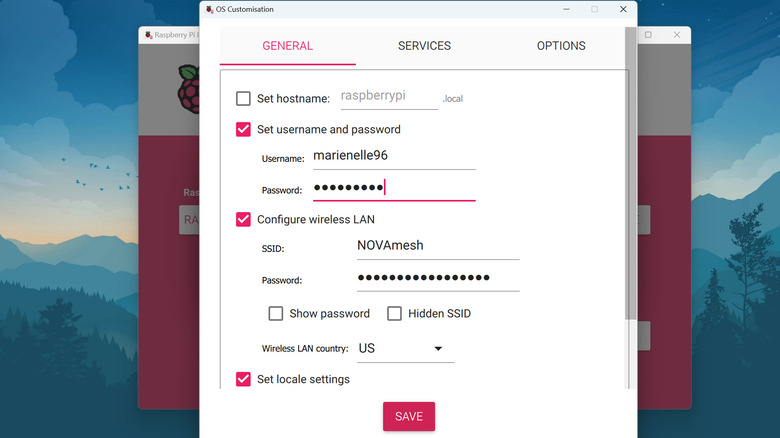
Task: Click the Wireless LAN country label
Action: 305,348
